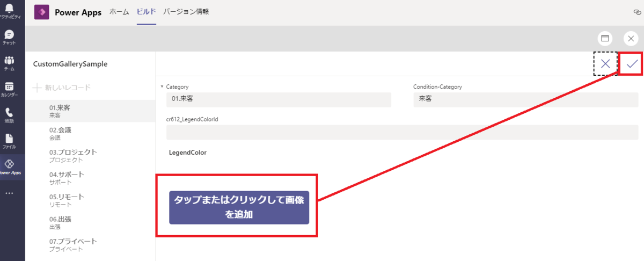Click the pop-out window icon button
This screenshot has height=261, width=644.
point(605,39)
